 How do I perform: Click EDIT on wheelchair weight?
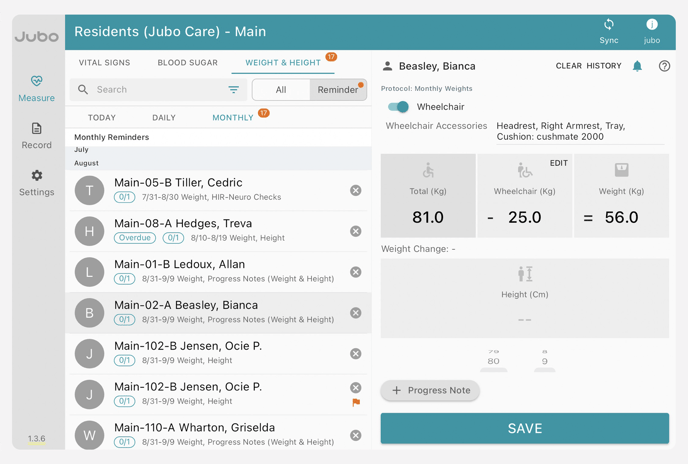coord(559,163)
